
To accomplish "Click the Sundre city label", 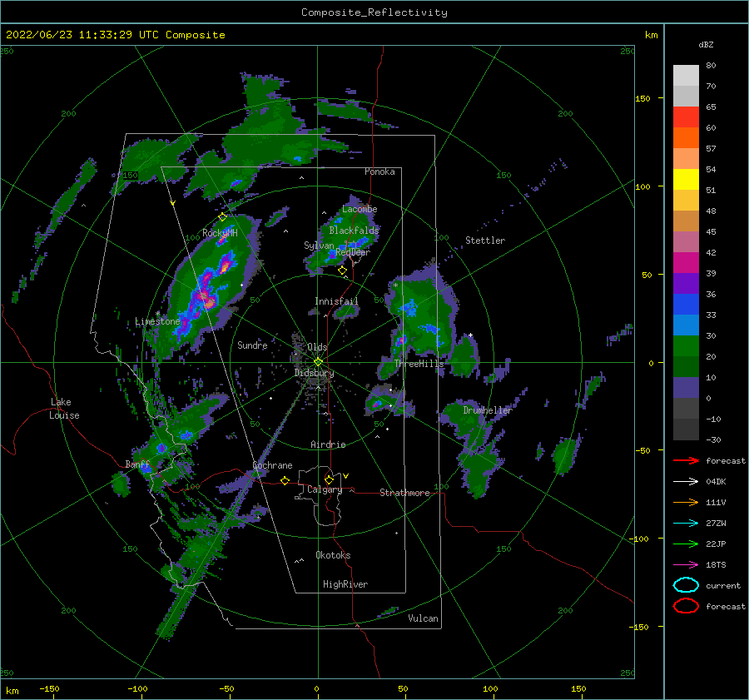I will pos(252,345).
